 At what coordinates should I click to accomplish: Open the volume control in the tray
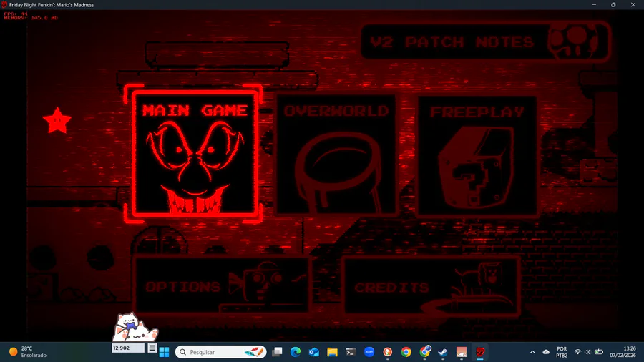[x=587, y=352]
